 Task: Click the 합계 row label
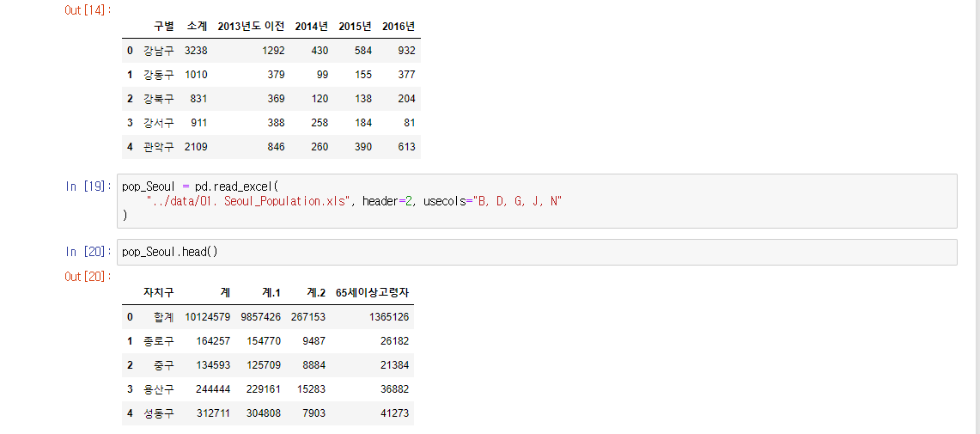(164, 317)
